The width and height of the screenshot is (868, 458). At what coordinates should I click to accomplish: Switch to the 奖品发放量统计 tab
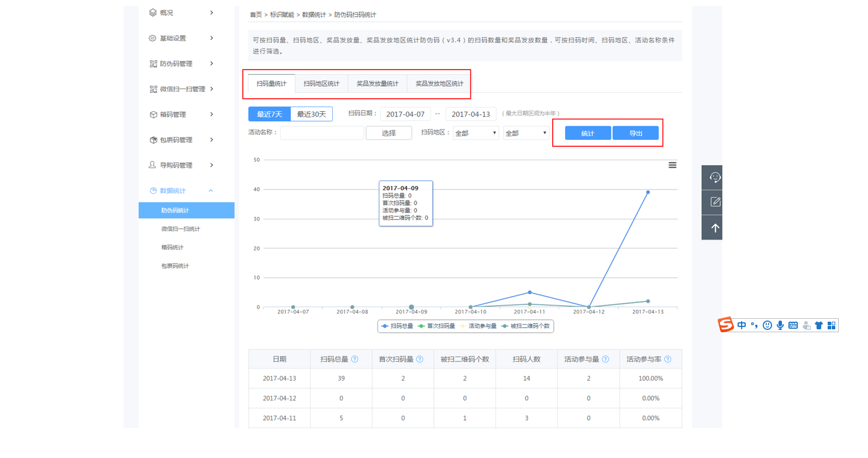point(377,84)
